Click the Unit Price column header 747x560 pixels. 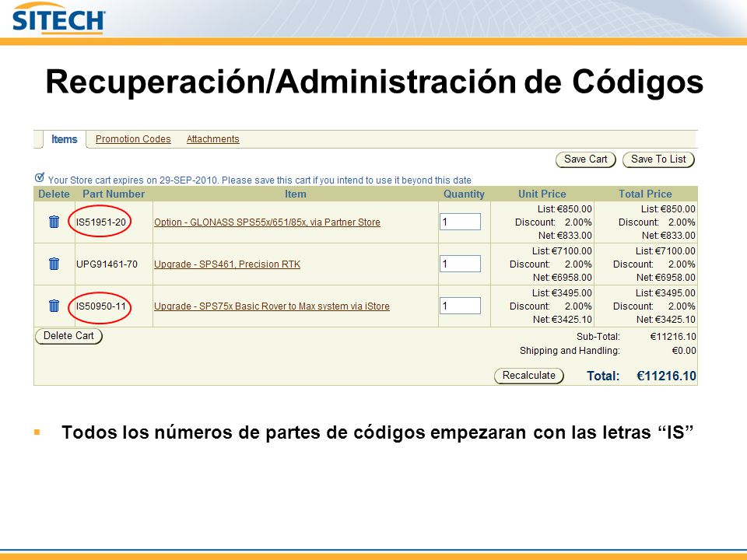(542, 194)
